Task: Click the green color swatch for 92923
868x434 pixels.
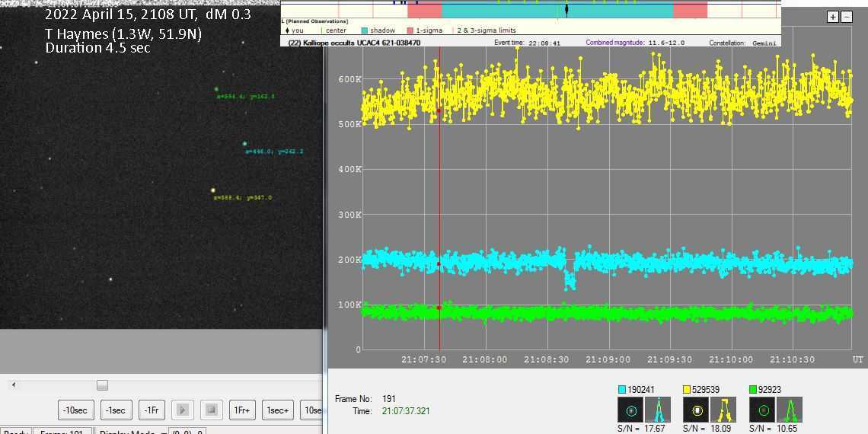Action: pyautogui.click(x=753, y=390)
